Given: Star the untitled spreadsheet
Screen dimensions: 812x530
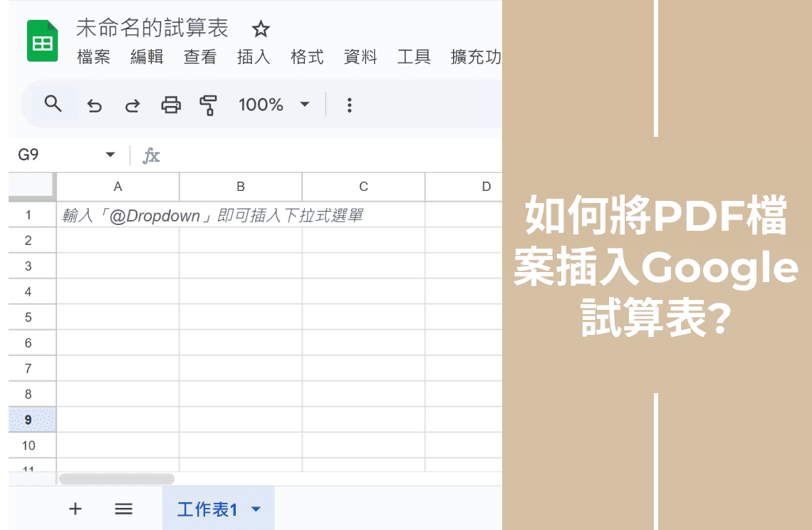Looking at the screenshot, I should (x=261, y=29).
